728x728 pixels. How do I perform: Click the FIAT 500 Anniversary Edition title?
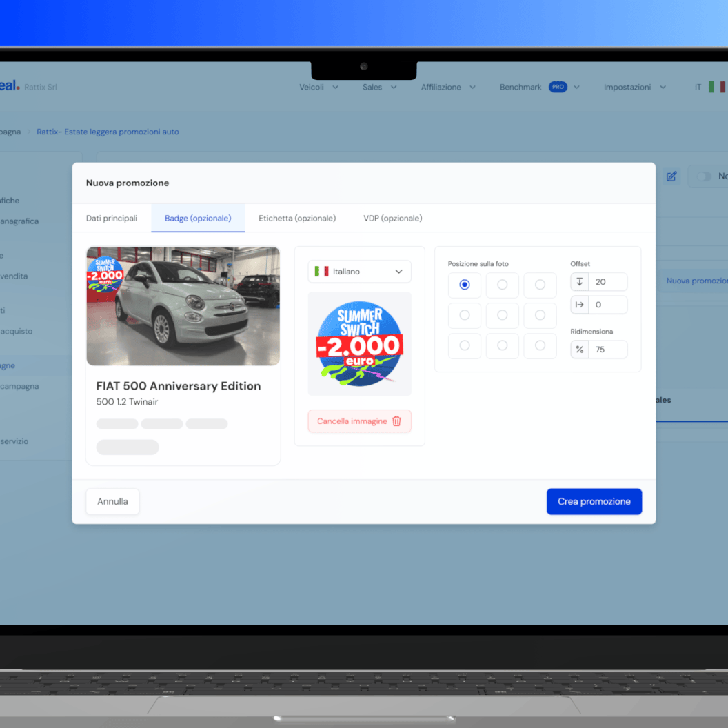pos(179,386)
